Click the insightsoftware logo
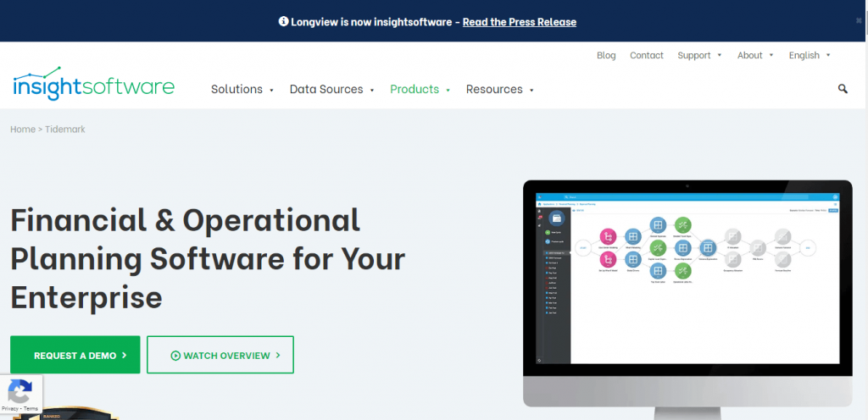The height and width of the screenshot is (420, 868). pos(93,84)
